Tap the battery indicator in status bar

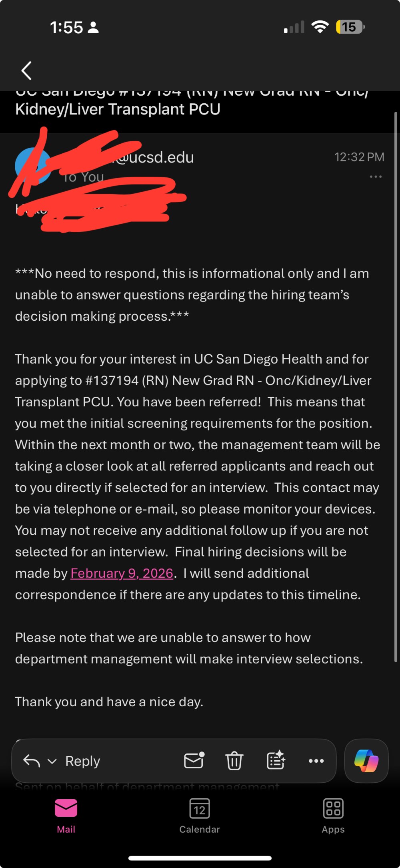350,27
